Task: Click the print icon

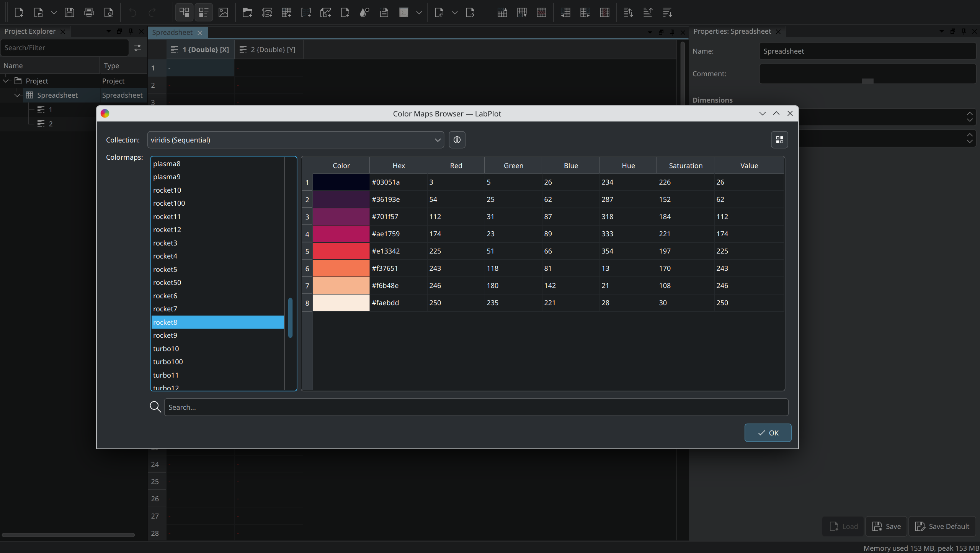Action: pyautogui.click(x=89, y=12)
